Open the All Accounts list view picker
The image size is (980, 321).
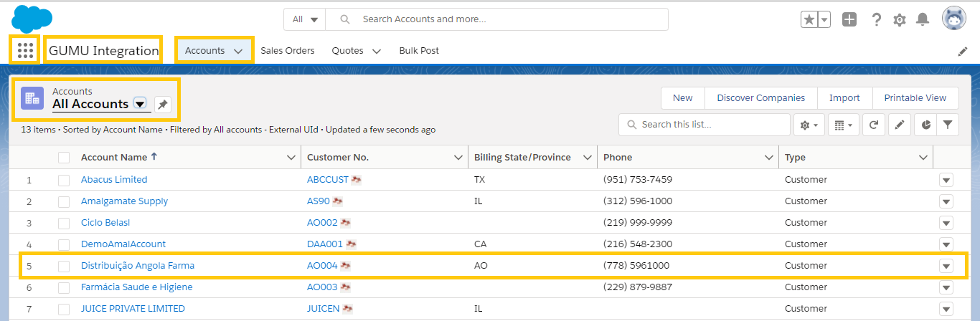tap(140, 104)
